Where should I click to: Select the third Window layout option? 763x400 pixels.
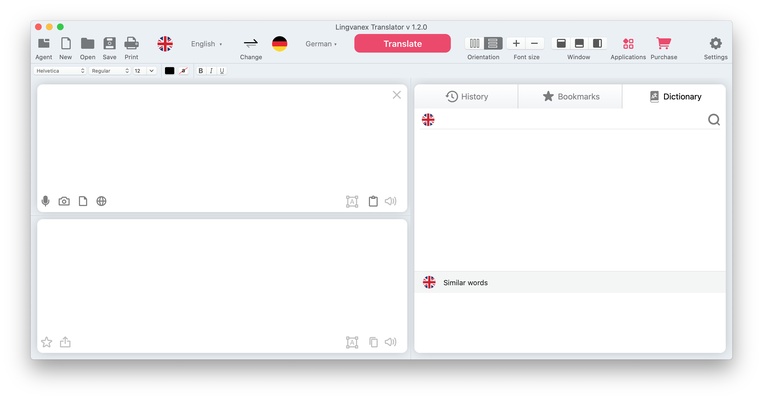point(597,43)
